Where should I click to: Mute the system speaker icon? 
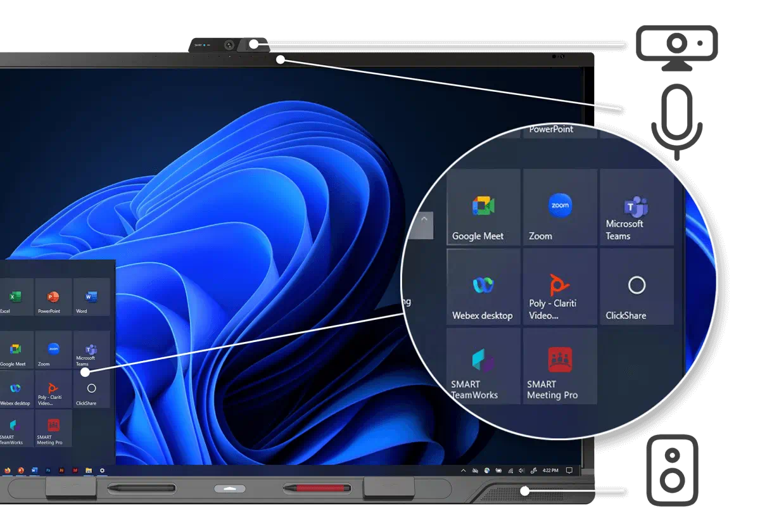point(521,471)
